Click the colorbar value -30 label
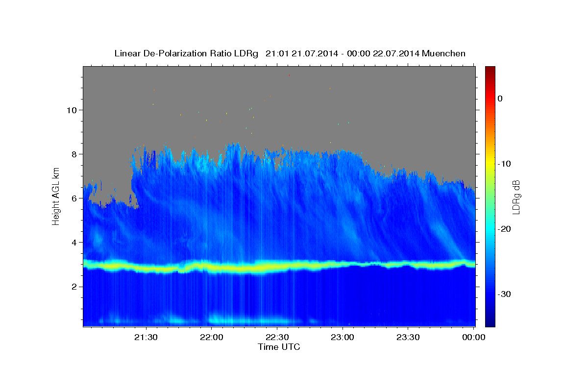 (504, 294)
